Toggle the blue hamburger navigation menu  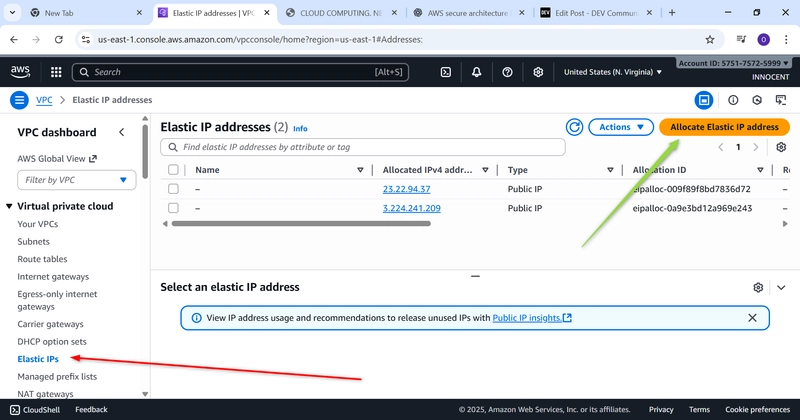19,100
